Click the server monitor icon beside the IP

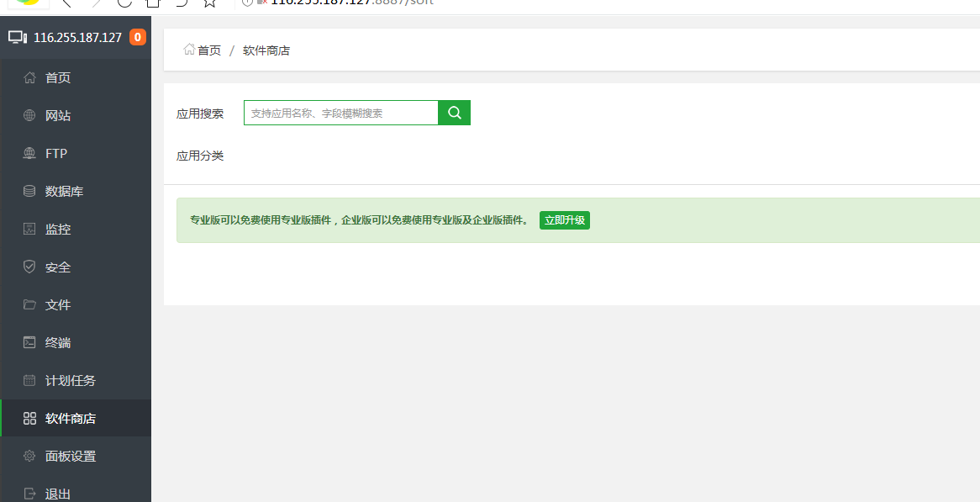coord(18,37)
